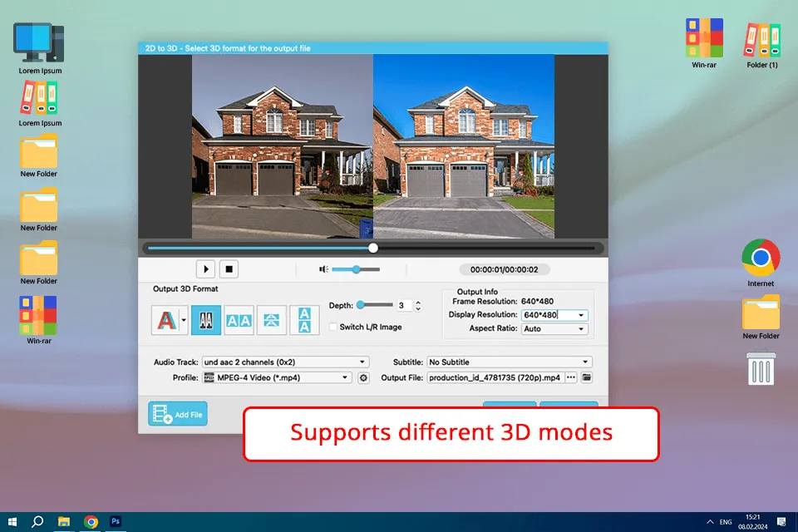The image size is (798, 532).
Task: Adjust the Depth slider
Action: 375,305
